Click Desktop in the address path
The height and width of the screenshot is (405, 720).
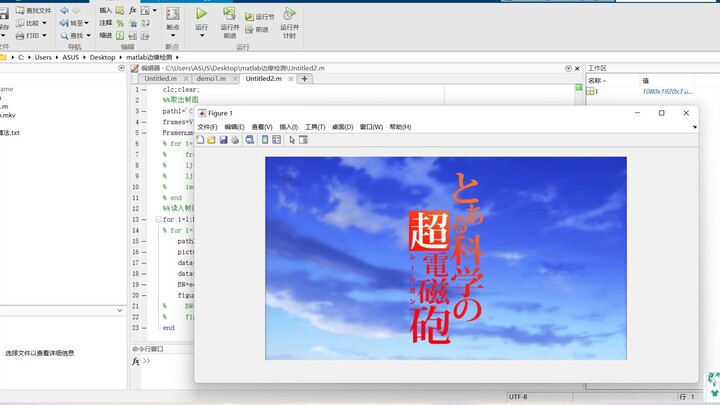tap(102, 57)
